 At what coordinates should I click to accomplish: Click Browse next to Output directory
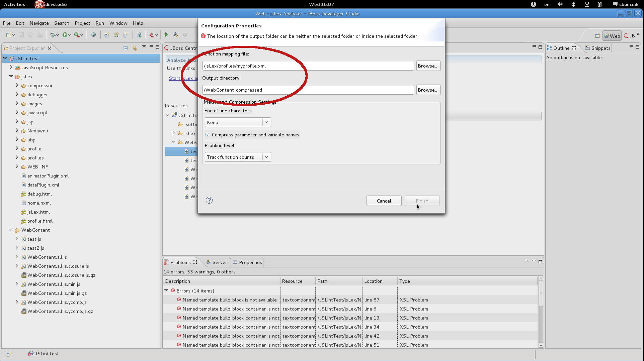coord(428,90)
